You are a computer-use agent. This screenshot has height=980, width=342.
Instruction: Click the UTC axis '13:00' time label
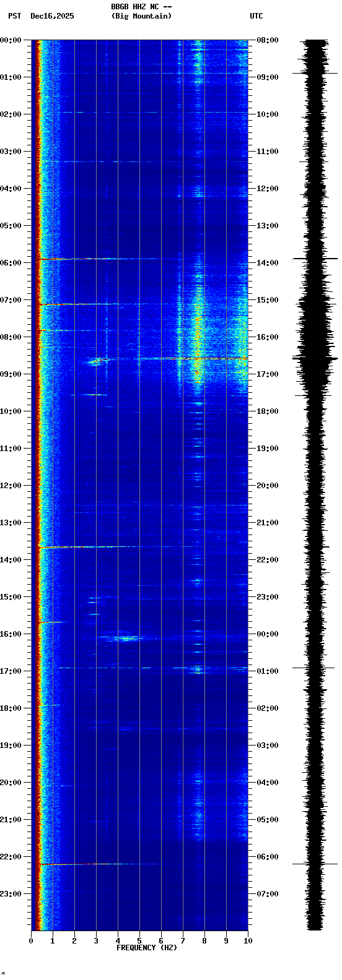(268, 226)
